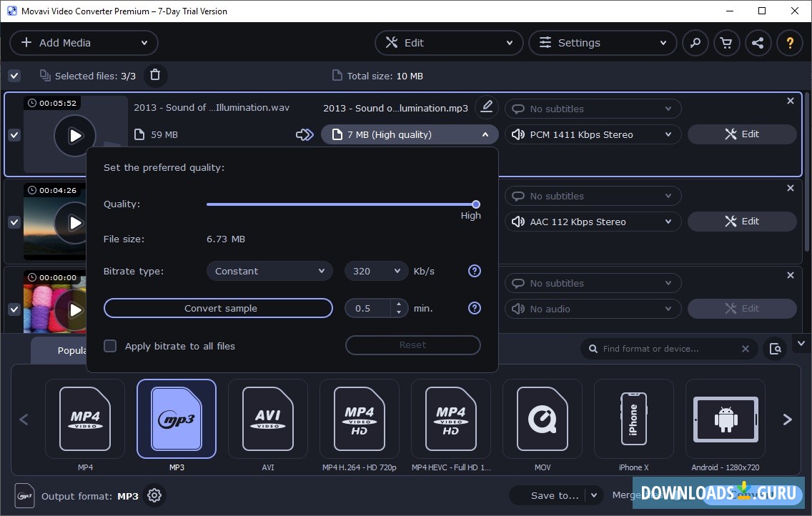Remove the first file with its X button
The height and width of the screenshot is (516, 812).
791,101
